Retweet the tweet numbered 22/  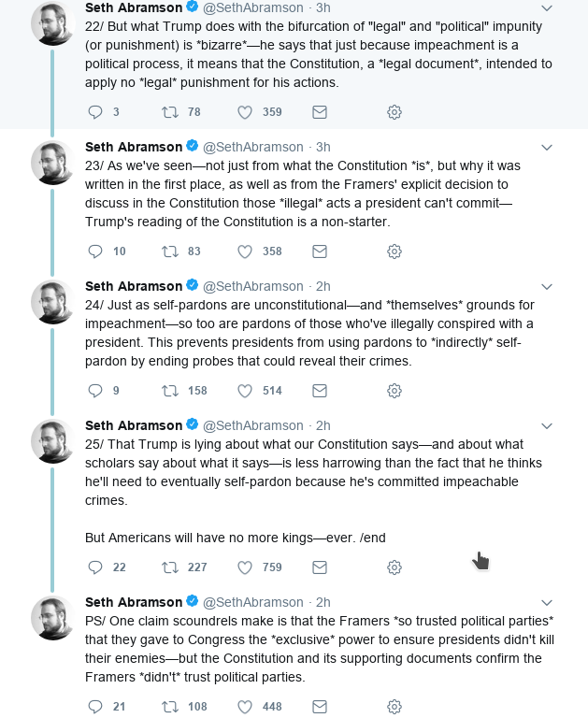(170, 112)
